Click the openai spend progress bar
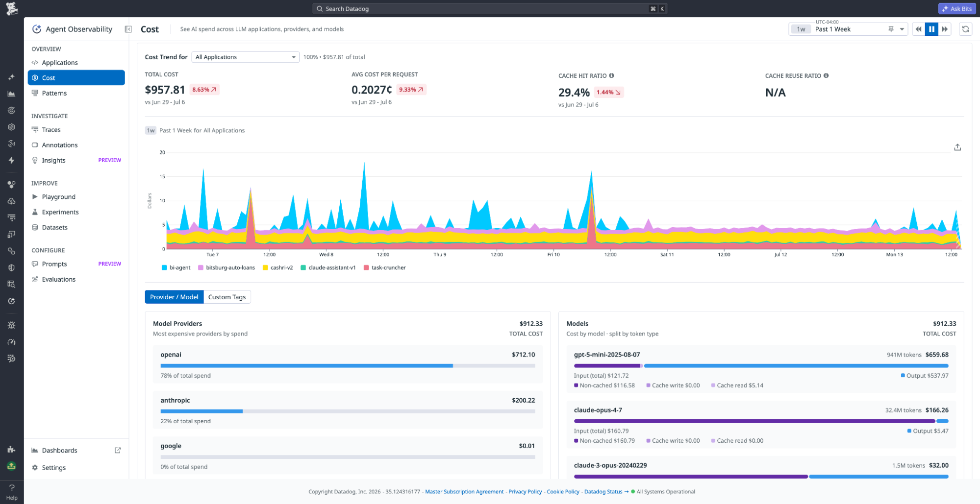Image resolution: width=980 pixels, height=504 pixels. 348,366
